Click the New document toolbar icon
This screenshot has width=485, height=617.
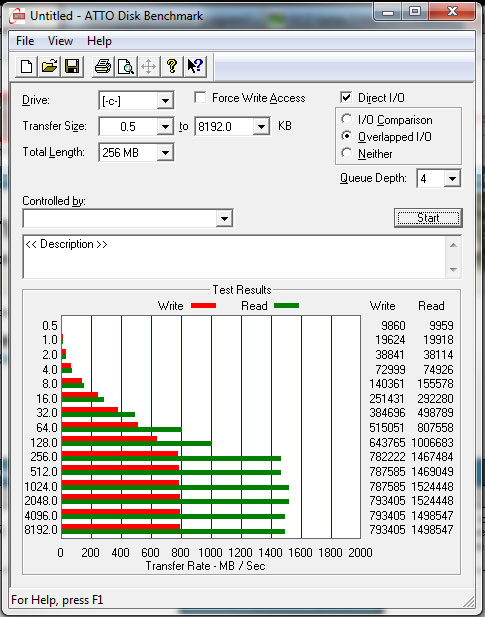pos(26,67)
